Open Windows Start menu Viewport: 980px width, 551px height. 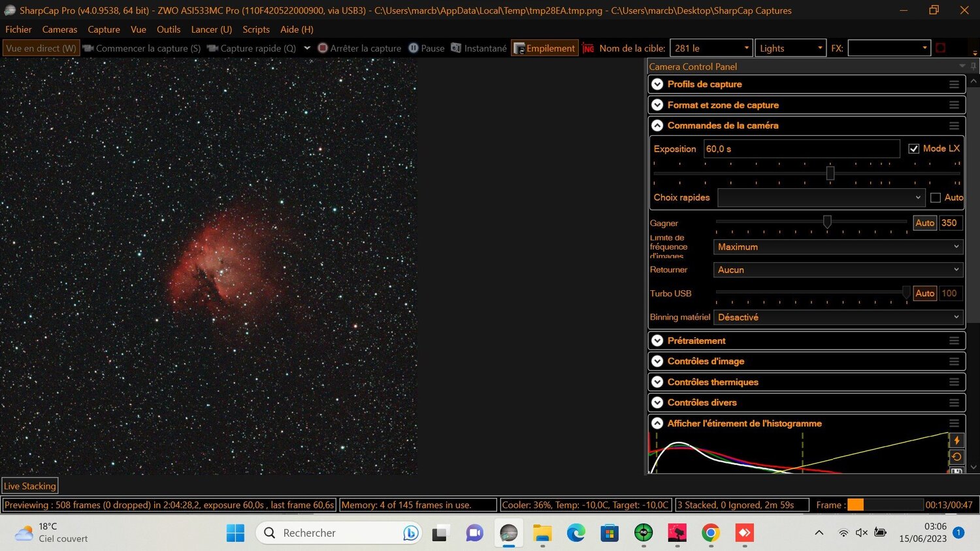pyautogui.click(x=235, y=533)
